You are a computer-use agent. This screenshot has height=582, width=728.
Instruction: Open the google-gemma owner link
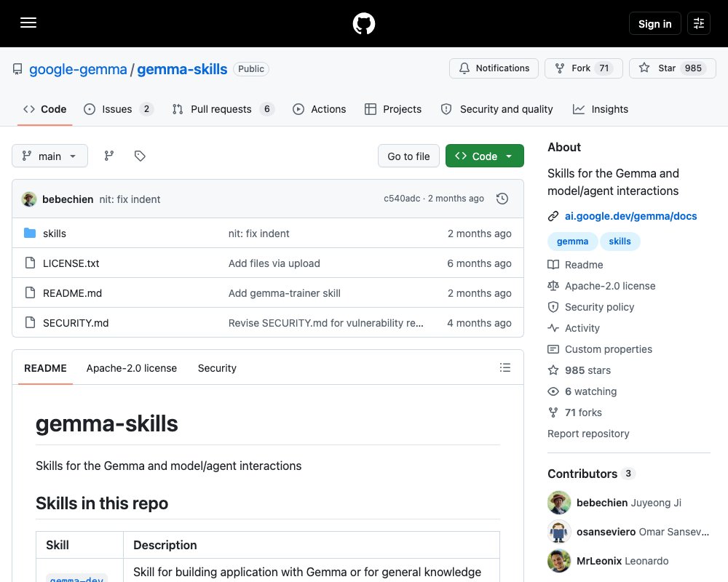coord(78,69)
